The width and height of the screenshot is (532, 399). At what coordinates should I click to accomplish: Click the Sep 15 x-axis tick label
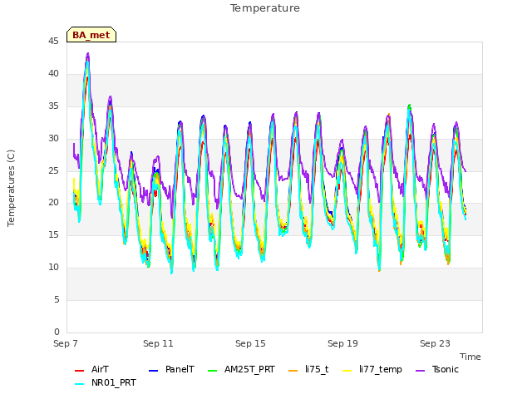coord(250,343)
